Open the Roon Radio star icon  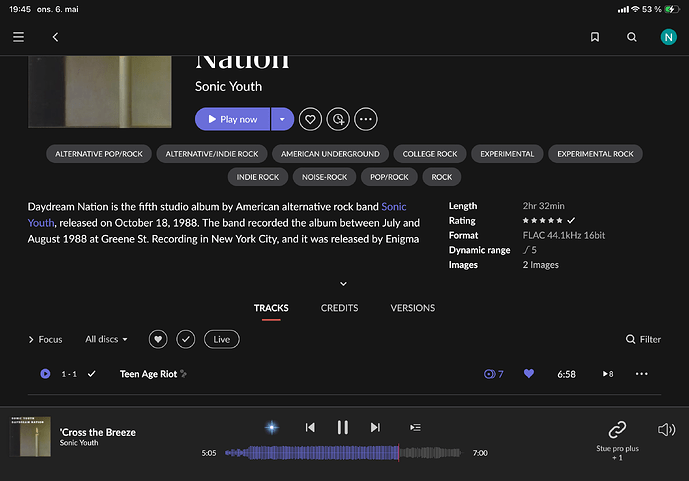272,427
